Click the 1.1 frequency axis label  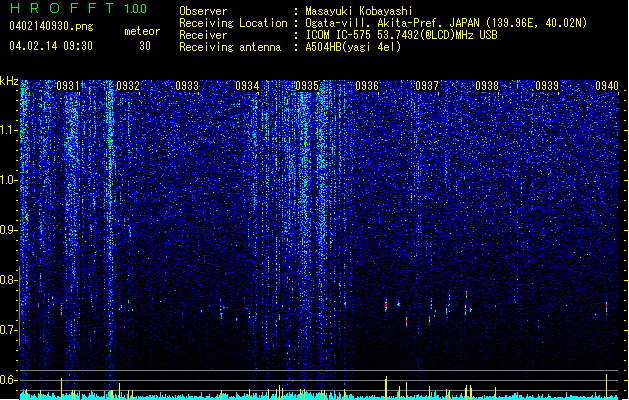pos(9,131)
